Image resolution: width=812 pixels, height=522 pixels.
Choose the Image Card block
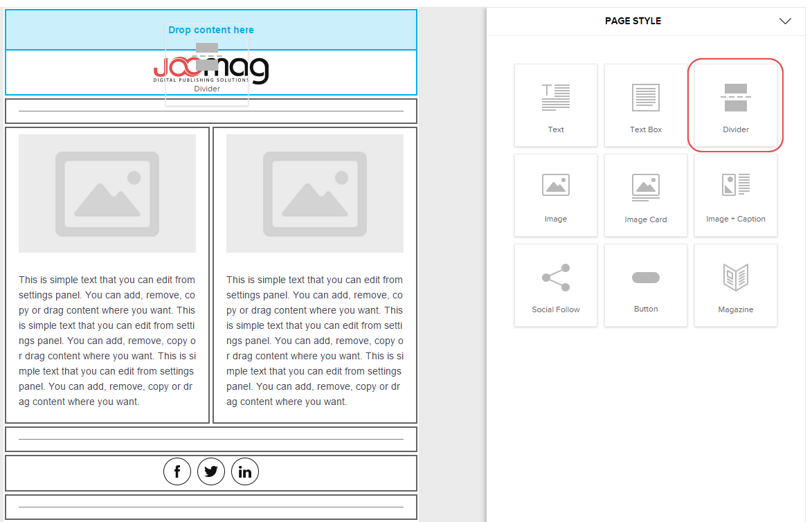[x=645, y=195]
